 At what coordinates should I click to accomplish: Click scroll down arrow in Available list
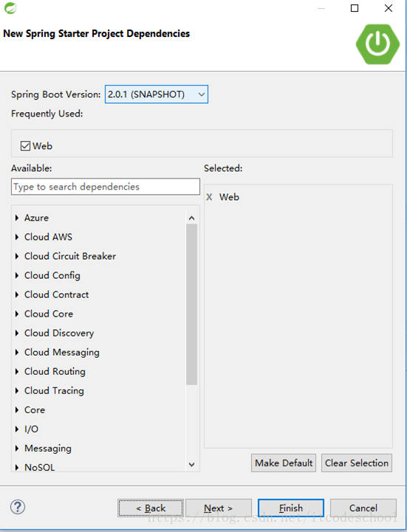pos(191,464)
